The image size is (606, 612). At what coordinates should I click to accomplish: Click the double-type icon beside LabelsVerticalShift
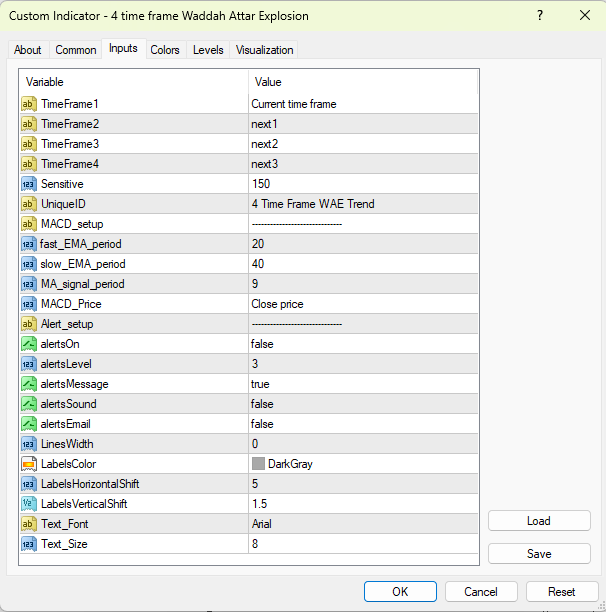pos(29,504)
